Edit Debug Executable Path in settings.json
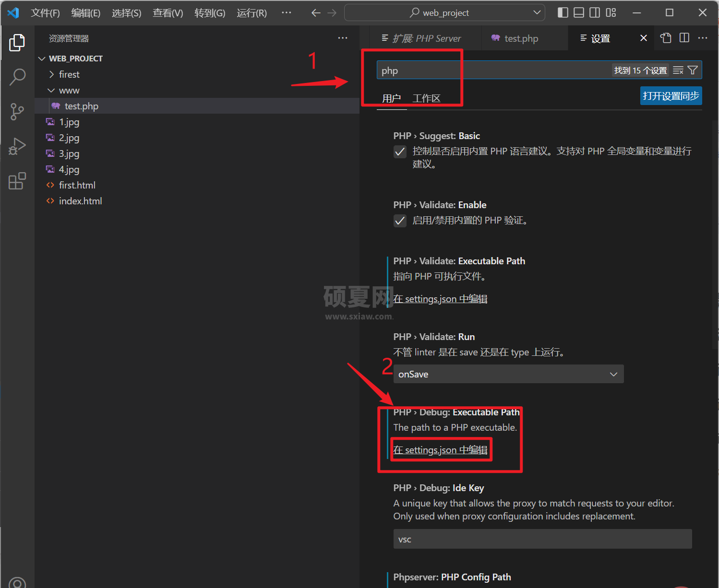This screenshot has height=588, width=719. 440,450
